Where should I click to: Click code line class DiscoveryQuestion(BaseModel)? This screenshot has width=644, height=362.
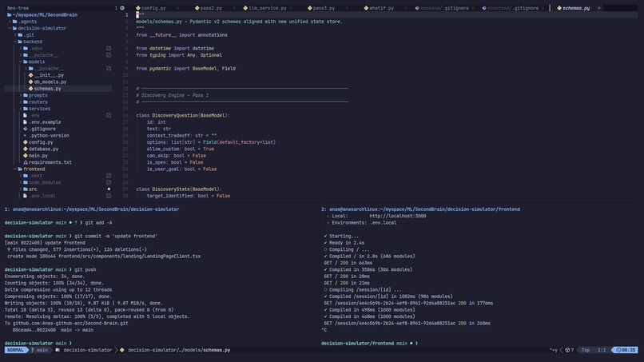[x=183, y=115]
